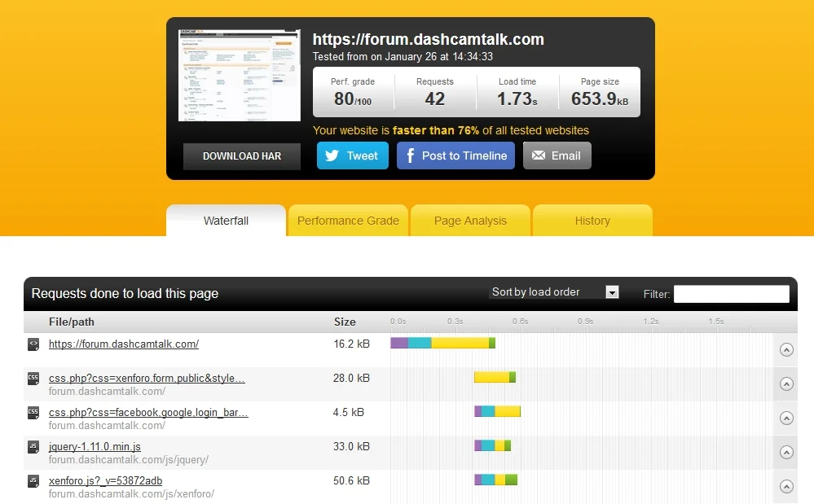The height and width of the screenshot is (504, 814).
Task: Click the waterfall bar for forum.dashcamtalk.com/ request
Action: [442, 343]
